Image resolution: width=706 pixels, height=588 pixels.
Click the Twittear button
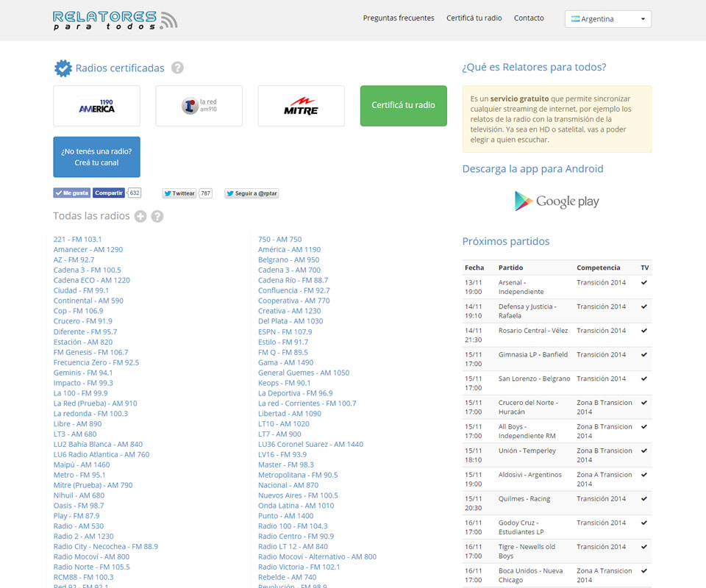179,193
